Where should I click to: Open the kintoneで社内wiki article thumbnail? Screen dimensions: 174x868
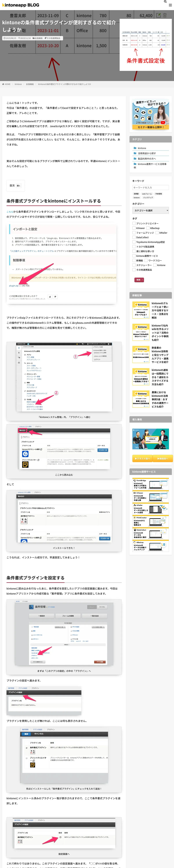tap(141, 332)
